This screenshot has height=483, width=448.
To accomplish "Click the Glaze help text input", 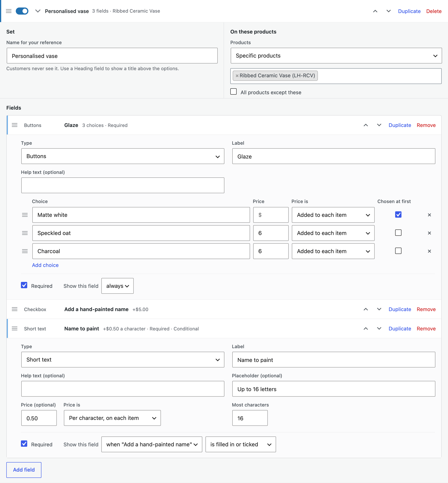I will click(123, 185).
